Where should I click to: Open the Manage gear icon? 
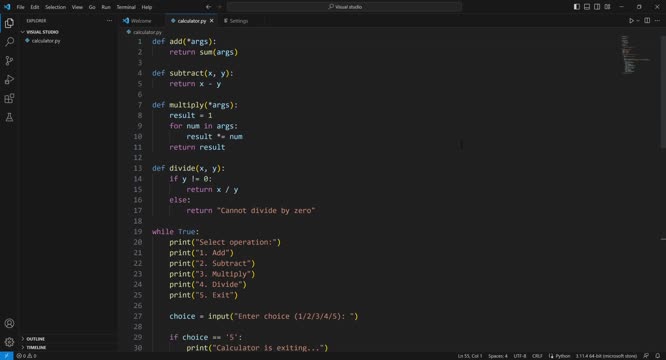(x=9, y=342)
